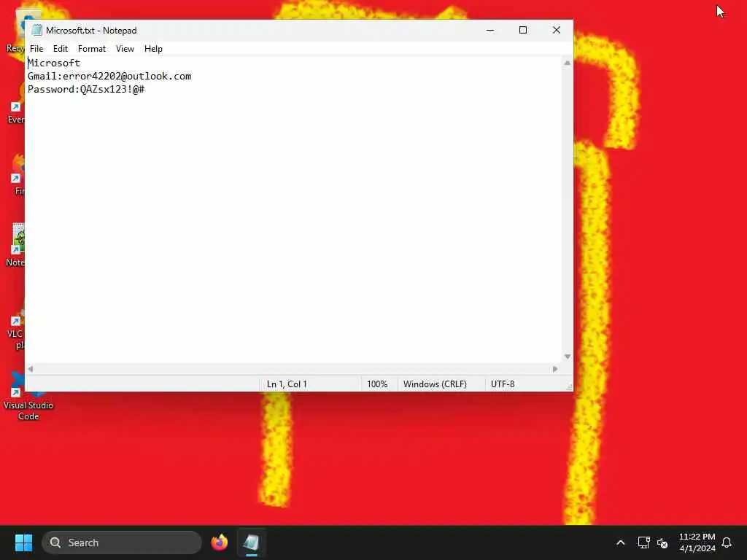The image size is (747, 560).
Task: Click the horizontal scrollbar left arrow
Action: pyautogui.click(x=31, y=369)
